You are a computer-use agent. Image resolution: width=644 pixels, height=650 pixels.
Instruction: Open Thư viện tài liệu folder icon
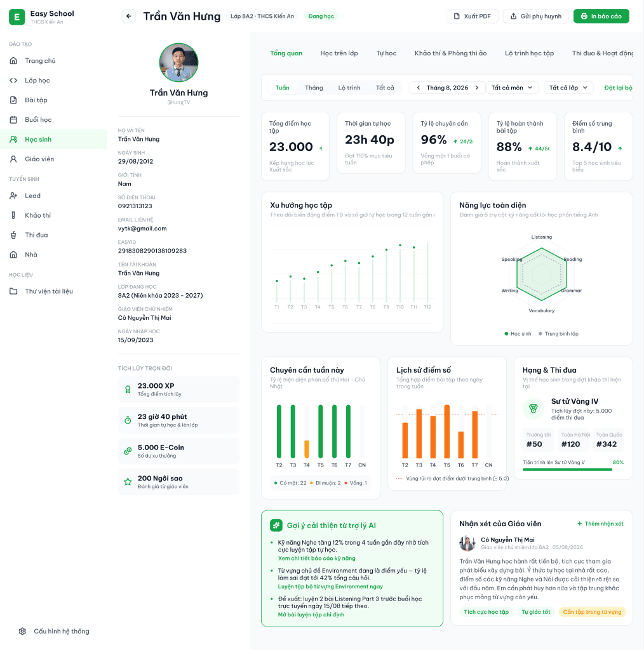coord(14,291)
